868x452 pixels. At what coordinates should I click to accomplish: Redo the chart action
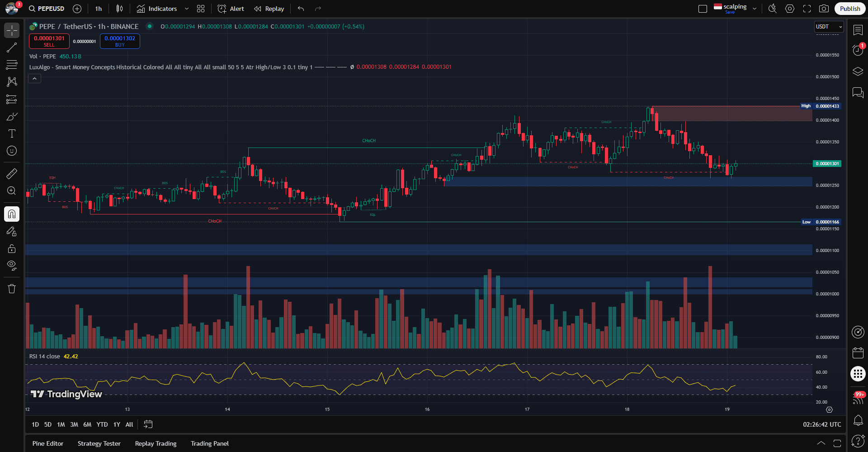click(x=318, y=9)
